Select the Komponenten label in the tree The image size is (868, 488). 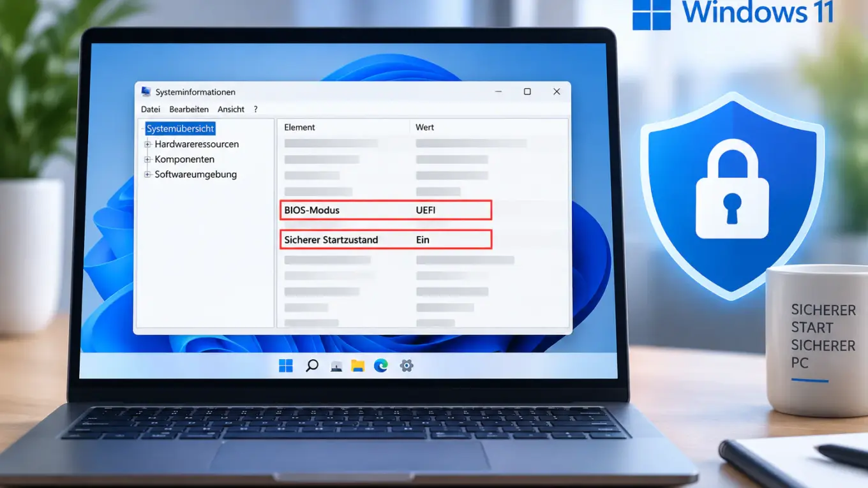[184, 159]
